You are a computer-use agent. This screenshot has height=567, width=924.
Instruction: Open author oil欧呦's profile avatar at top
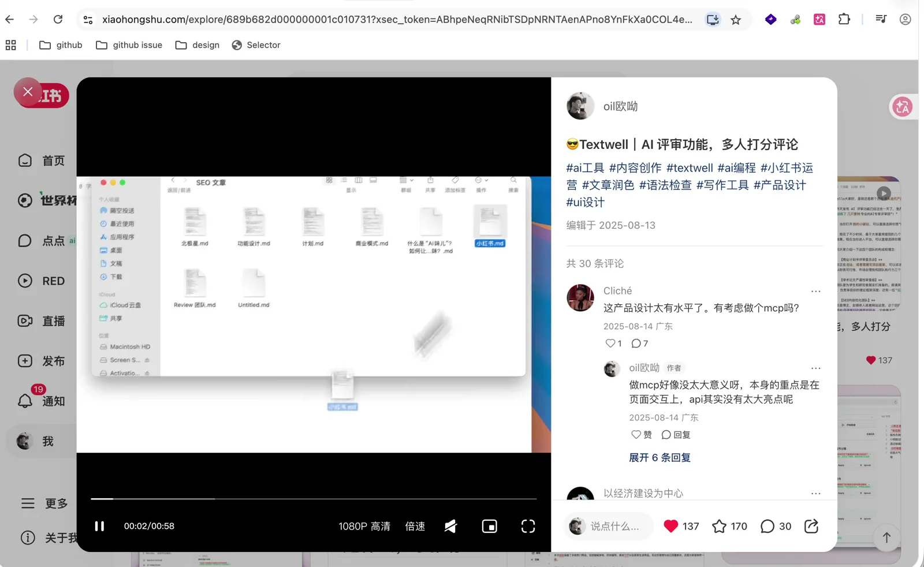(580, 106)
